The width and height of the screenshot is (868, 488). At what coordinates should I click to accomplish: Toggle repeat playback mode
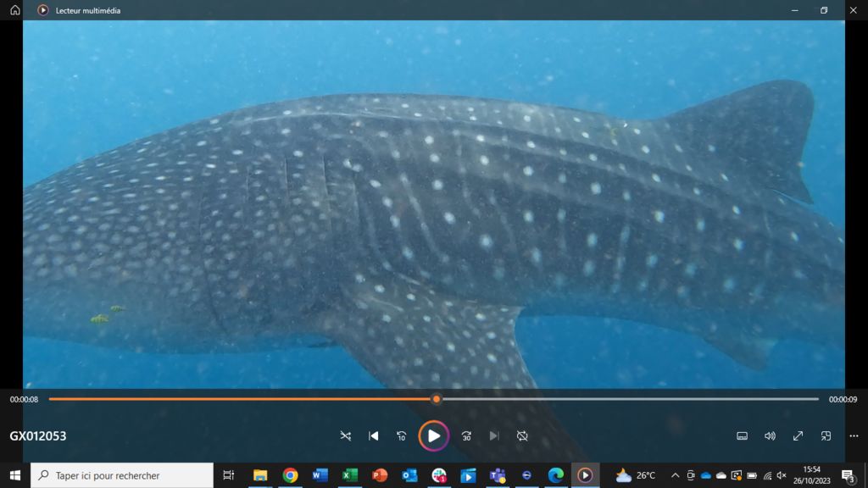coord(522,435)
